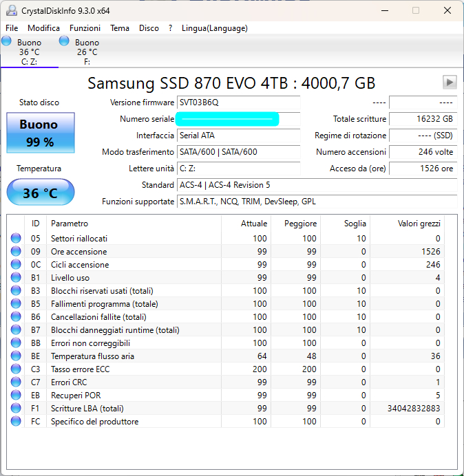Click status orb of Errori CRC row

tap(16, 382)
